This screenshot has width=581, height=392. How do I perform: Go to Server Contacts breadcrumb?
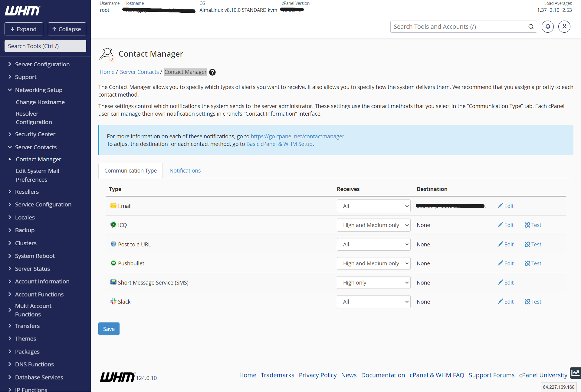(x=139, y=72)
